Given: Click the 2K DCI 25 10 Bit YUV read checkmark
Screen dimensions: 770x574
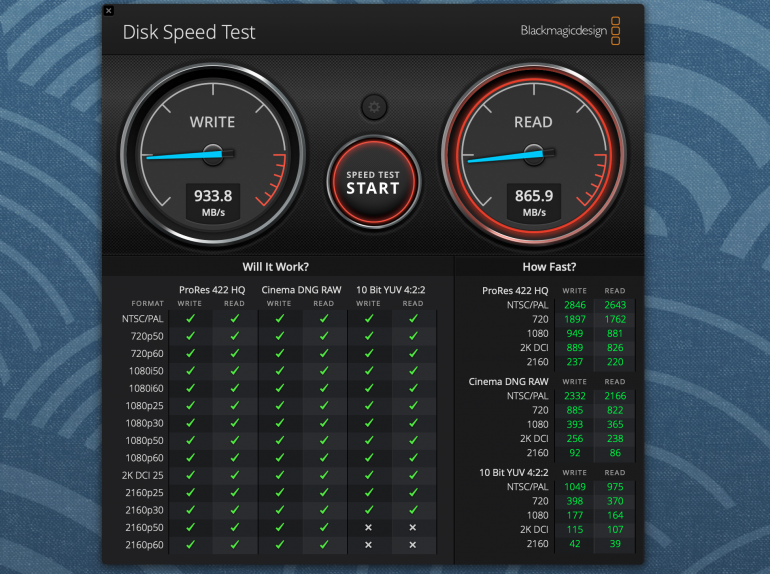Looking at the screenshot, I should [x=412, y=475].
